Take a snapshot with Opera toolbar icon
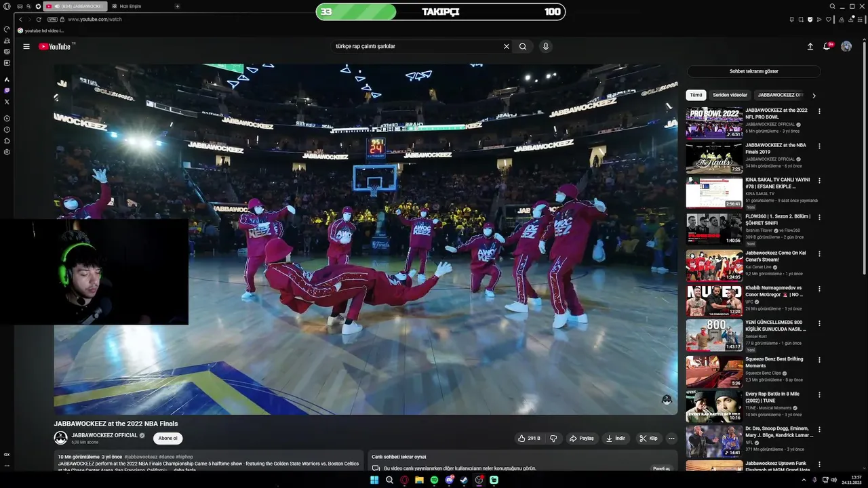Viewport: 868px width, 488px height. pos(801,19)
